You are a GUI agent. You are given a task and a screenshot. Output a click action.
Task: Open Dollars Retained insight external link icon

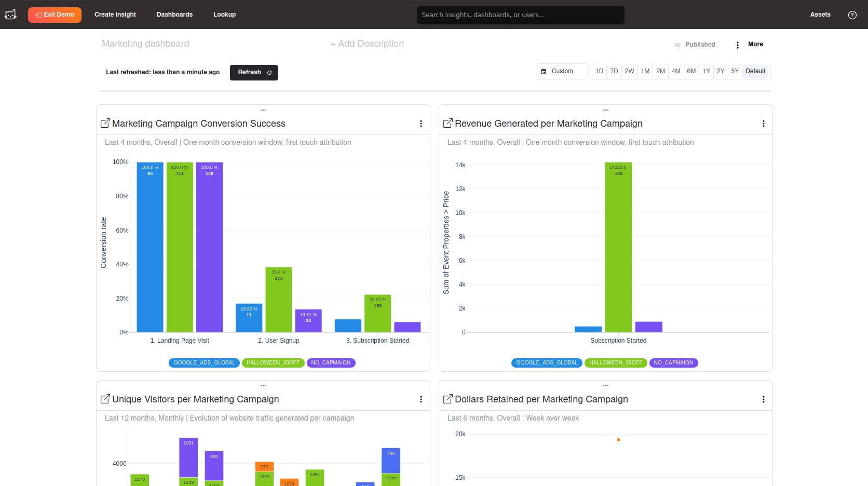point(448,399)
